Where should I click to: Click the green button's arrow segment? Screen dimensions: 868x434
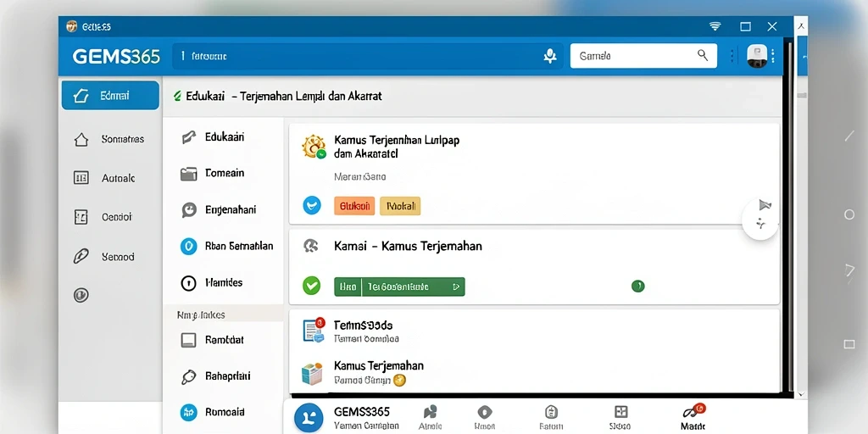(455, 287)
